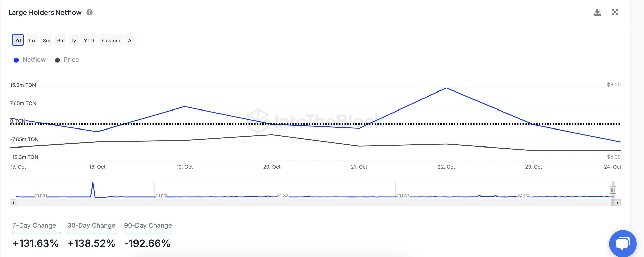Click the navigator range slider handle

[613, 190]
